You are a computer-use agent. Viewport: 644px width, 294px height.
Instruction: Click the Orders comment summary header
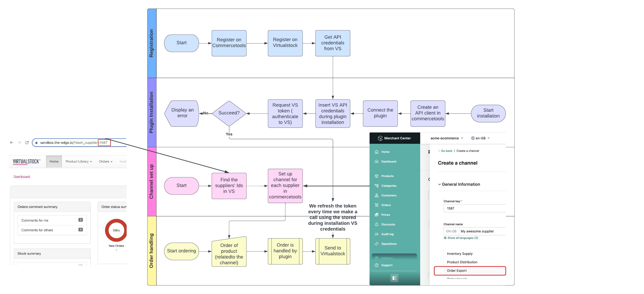pos(52,207)
